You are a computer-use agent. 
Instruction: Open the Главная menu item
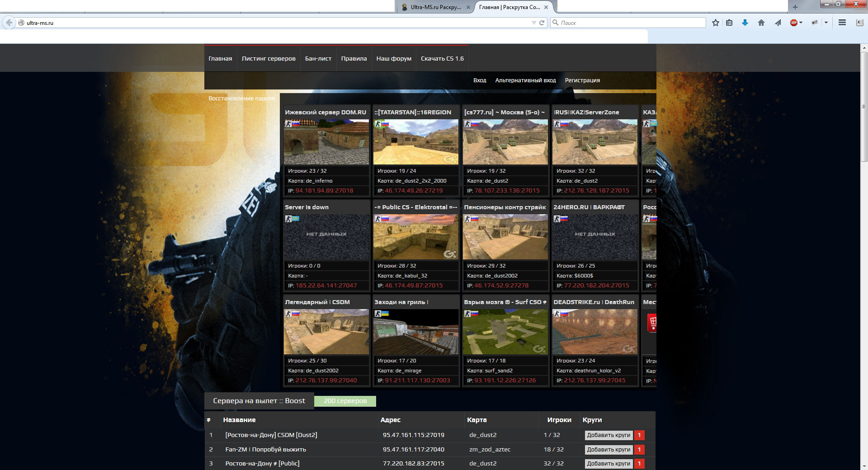tap(220, 59)
